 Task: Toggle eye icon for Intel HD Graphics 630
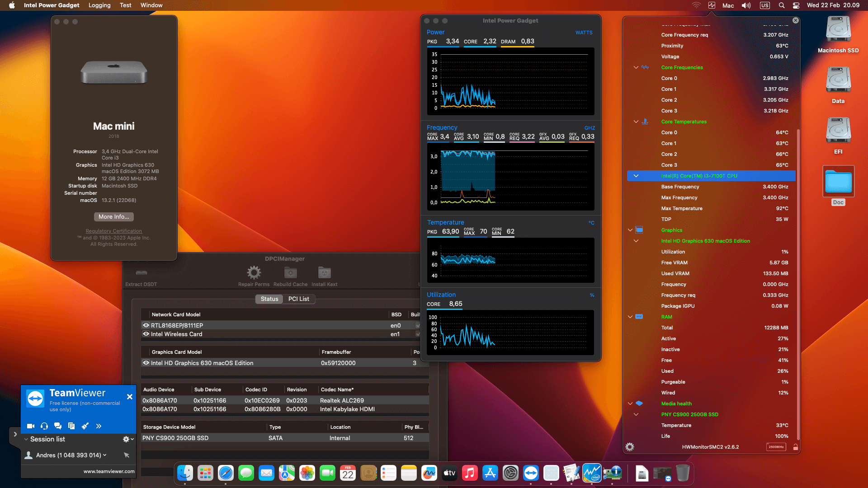[146, 363]
